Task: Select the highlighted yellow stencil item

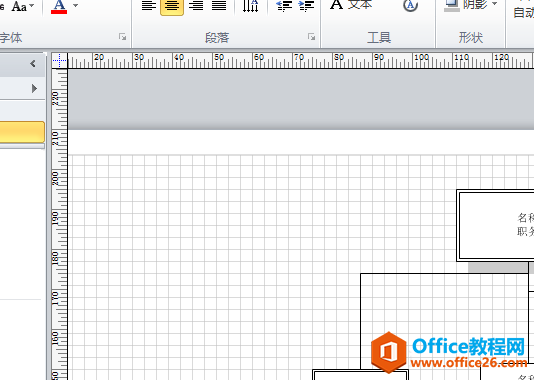Action: [22, 132]
